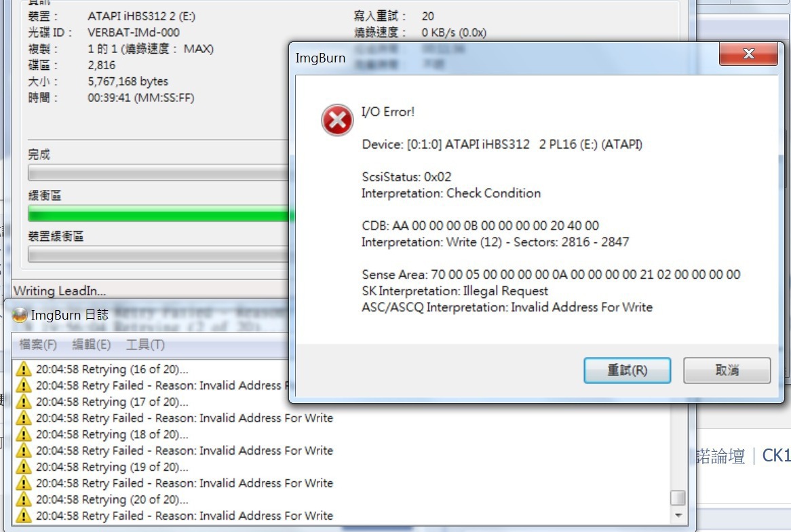Open the 編輯(E) menu
Screen dimensions: 791x532
92,345
